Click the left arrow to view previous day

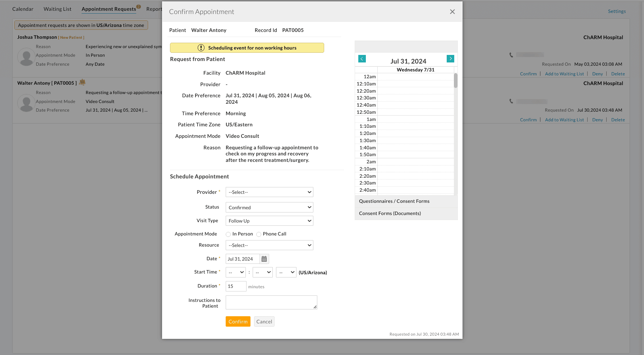[362, 59]
